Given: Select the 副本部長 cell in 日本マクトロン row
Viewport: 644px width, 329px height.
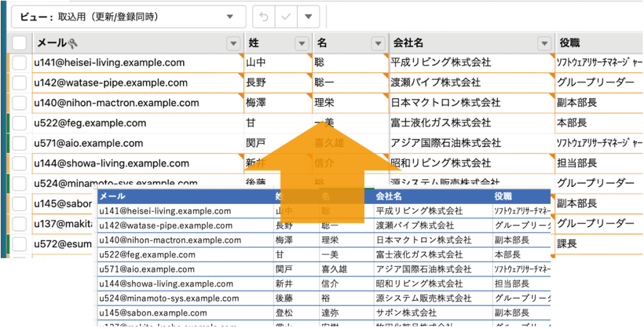Looking at the screenshot, I should [599, 103].
